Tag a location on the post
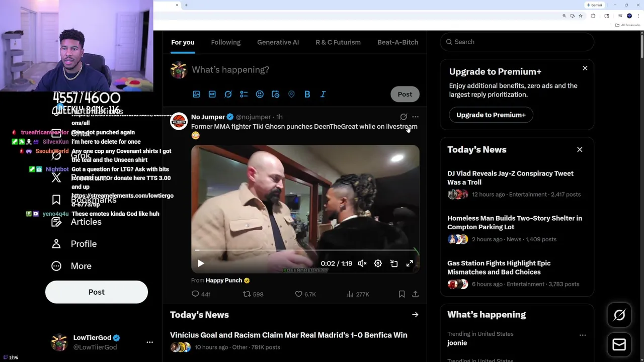 click(x=291, y=94)
